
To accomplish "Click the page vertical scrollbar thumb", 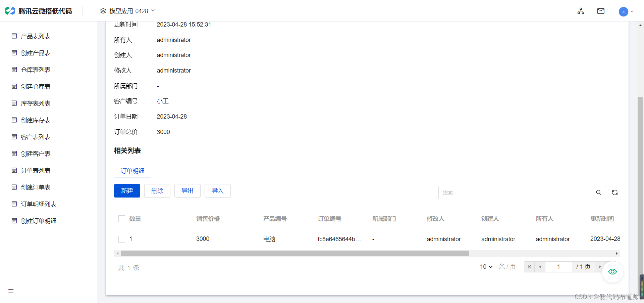I will (640, 195).
